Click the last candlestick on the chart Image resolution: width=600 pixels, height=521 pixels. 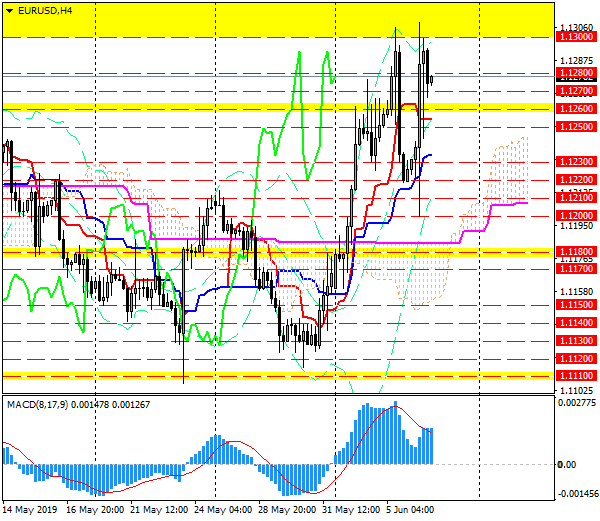pyautogui.click(x=431, y=80)
